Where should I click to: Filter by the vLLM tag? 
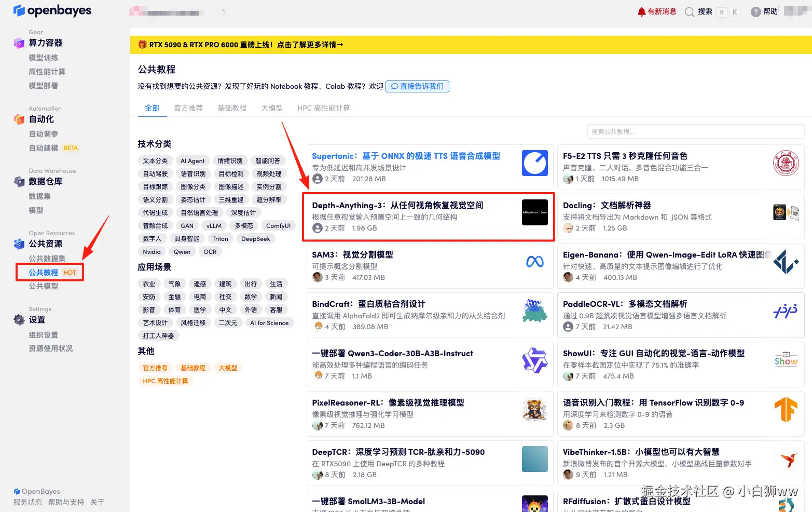[x=214, y=226]
